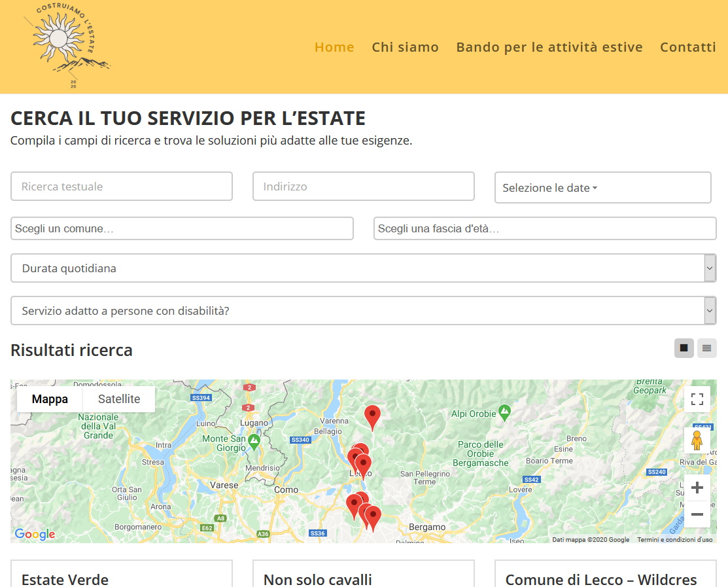Image resolution: width=728 pixels, height=587 pixels.
Task: Click the Street View pegman icon
Action: coord(697,440)
